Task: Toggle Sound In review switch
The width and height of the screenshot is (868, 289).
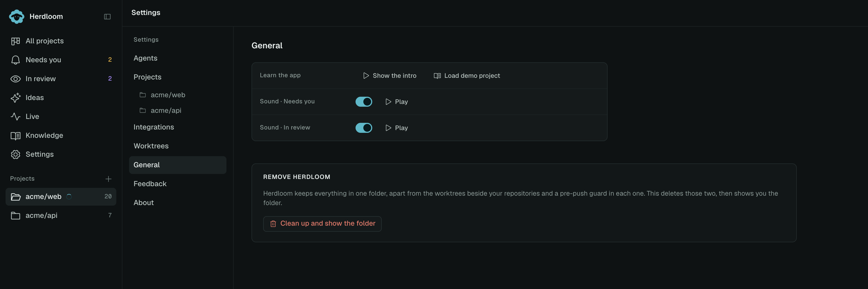Action: click(x=364, y=128)
